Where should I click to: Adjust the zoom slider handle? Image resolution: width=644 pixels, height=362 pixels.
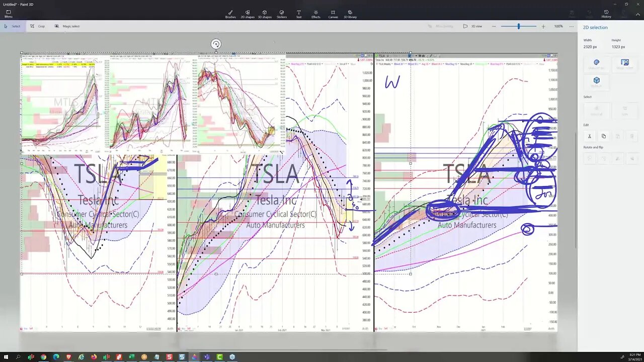coord(519,26)
